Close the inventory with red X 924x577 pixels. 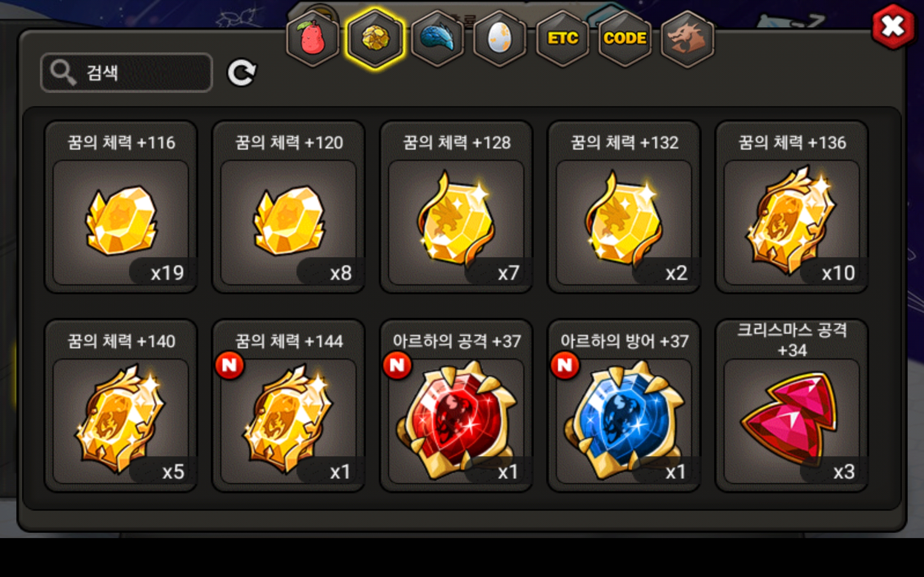coord(893,27)
